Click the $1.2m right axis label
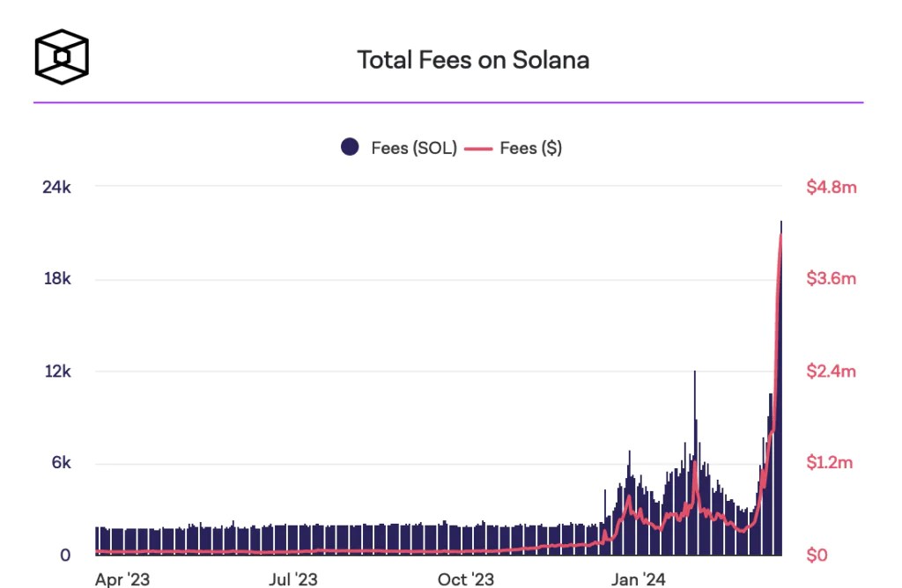 point(830,462)
